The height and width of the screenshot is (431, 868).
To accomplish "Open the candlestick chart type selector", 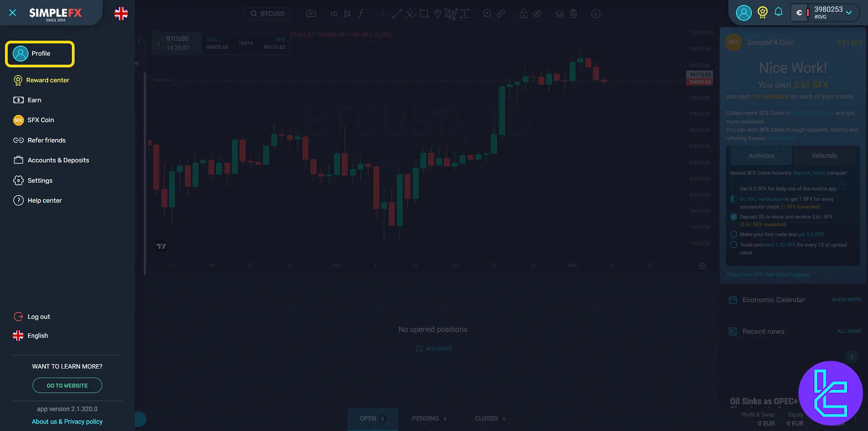I will (347, 14).
